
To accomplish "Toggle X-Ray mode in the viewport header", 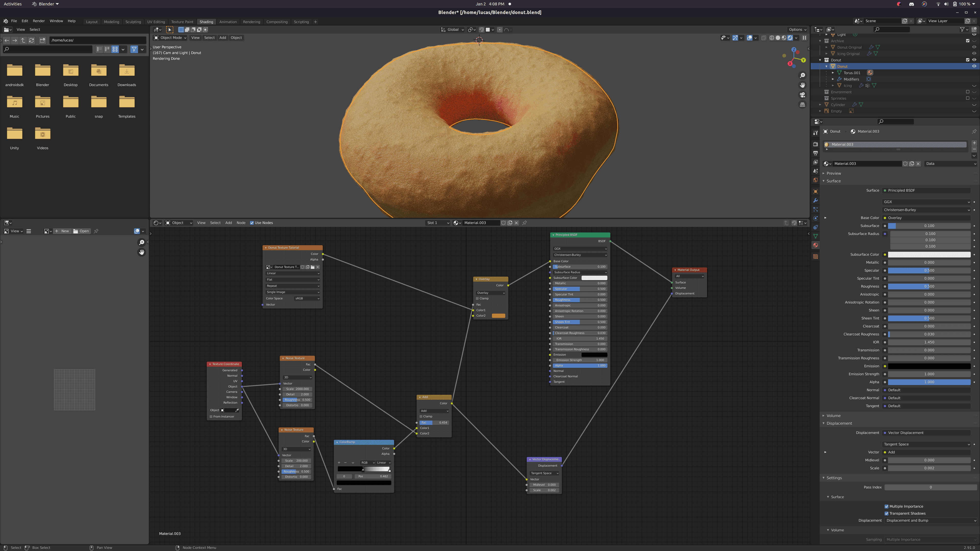I will pyautogui.click(x=764, y=38).
